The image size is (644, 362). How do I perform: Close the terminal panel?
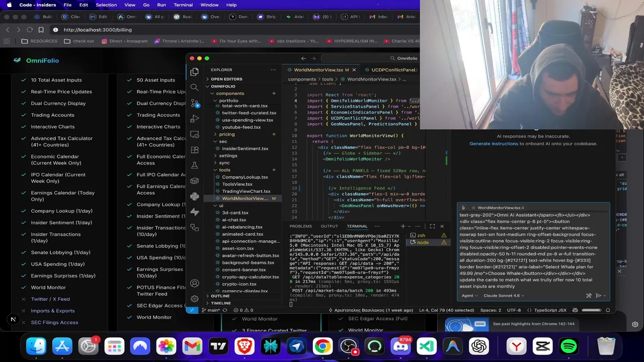442,226
